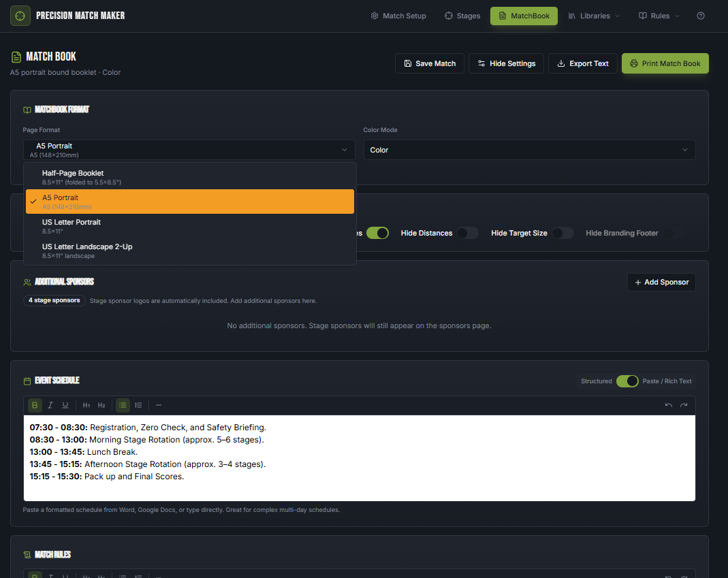
Task: Turn off the green switch before Hide Distances
Action: [x=377, y=233]
